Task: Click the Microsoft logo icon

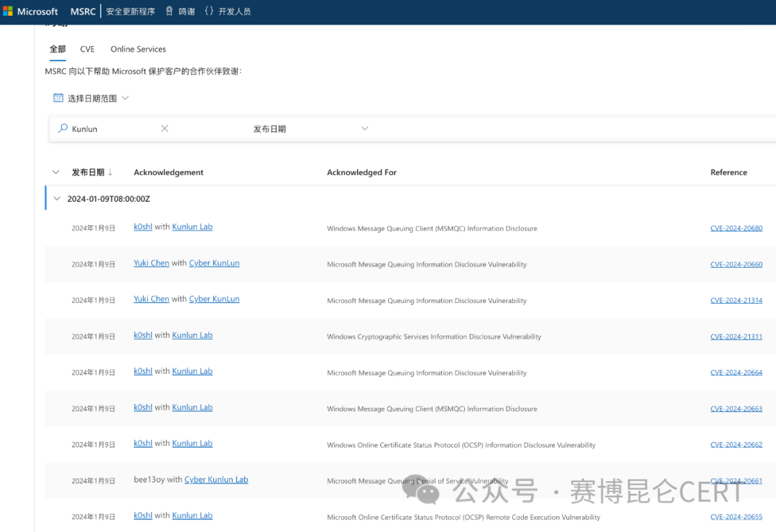Action: (x=8, y=11)
